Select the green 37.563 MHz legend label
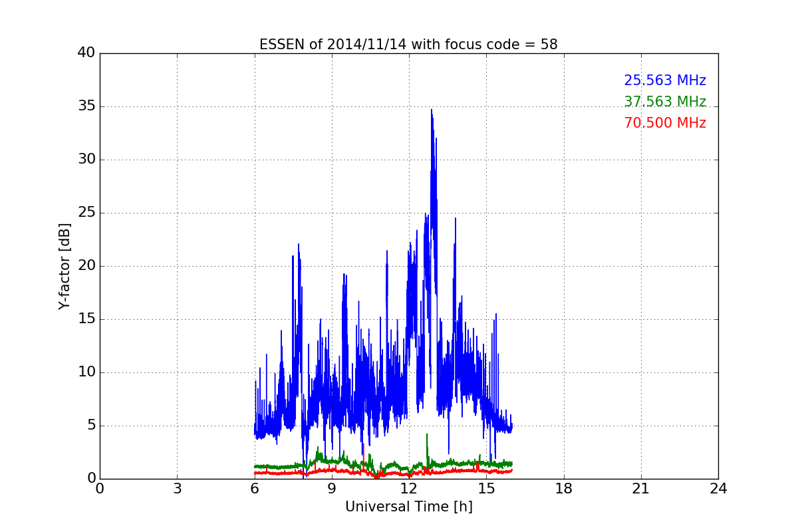 665,102
